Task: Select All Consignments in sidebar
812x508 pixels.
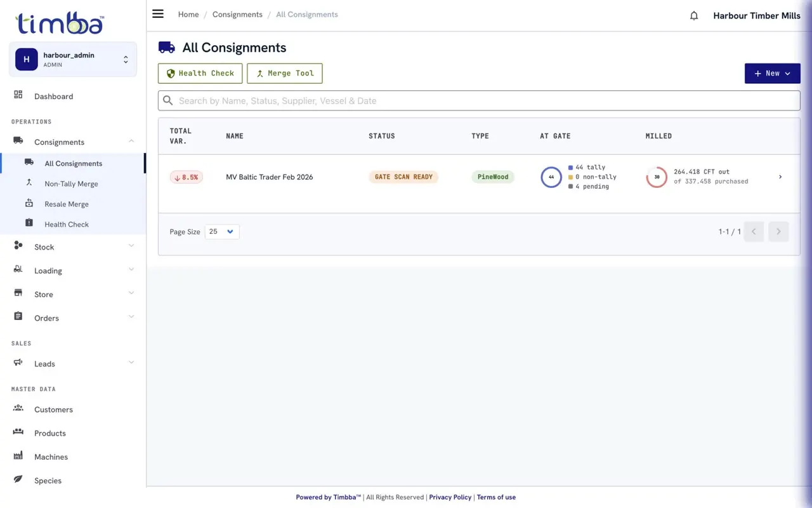Action: tap(73, 163)
